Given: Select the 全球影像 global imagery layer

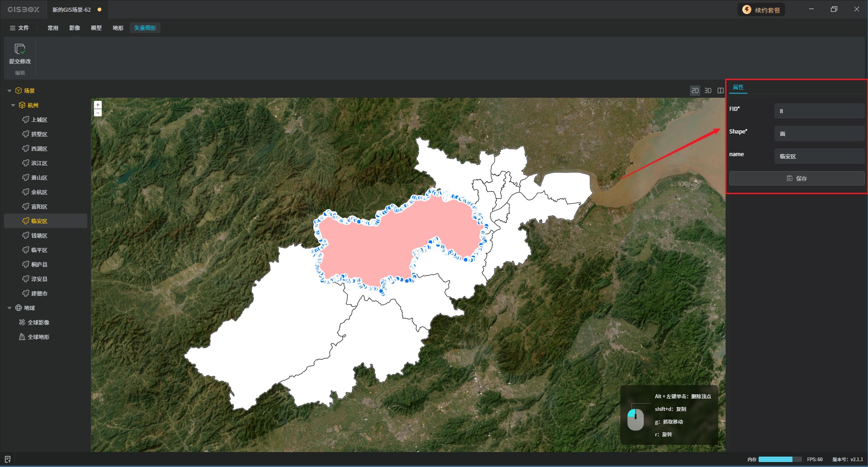Looking at the screenshot, I should click(x=38, y=322).
